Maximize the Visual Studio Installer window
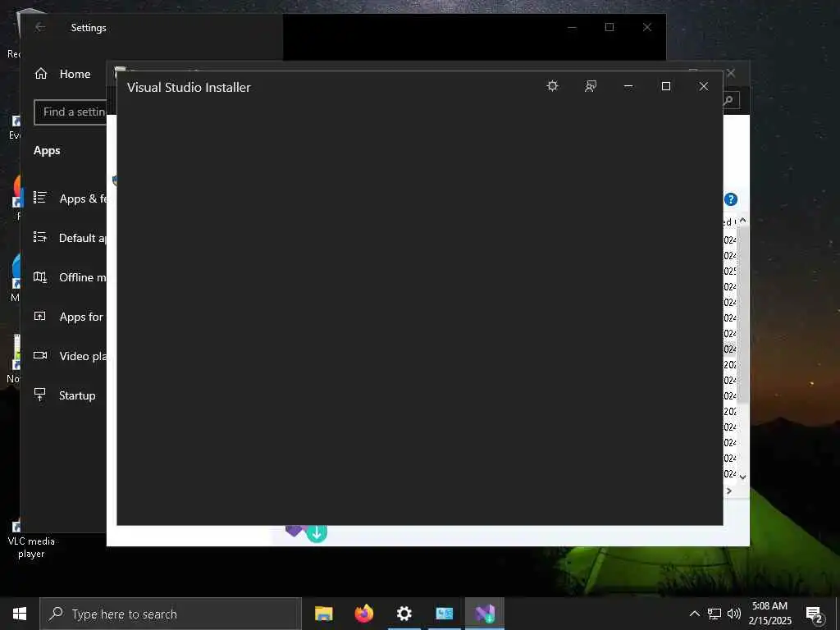Image resolution: width=840 pixels, height=630 pixels. 666,86
